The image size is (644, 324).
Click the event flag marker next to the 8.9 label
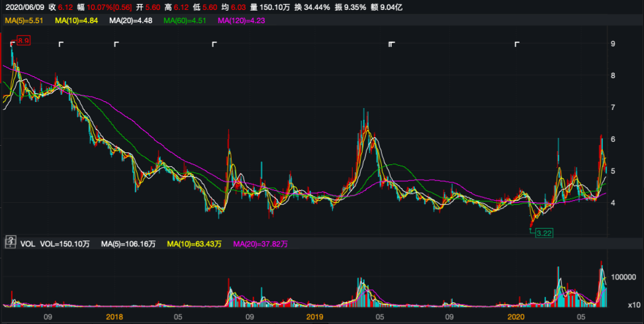point(13,43)
